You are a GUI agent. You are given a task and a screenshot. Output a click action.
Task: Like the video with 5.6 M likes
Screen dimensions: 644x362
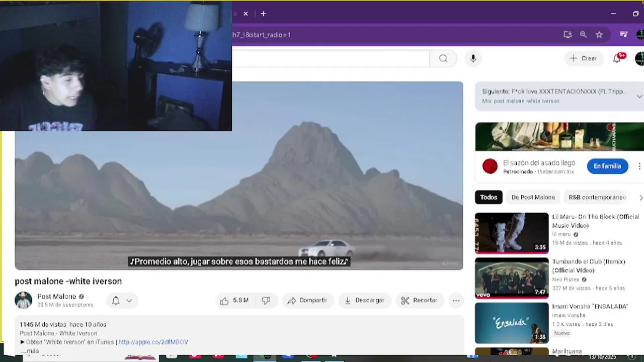point(235,301)
